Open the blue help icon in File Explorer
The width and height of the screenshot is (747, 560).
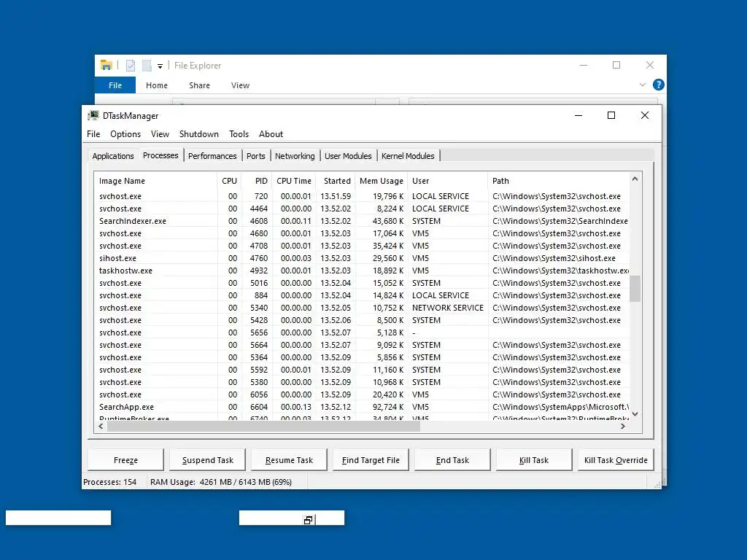coord(659,85)
